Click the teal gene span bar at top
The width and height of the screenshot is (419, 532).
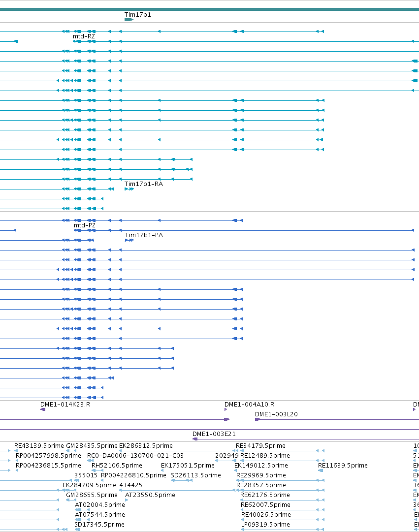[x=210, y=9]
